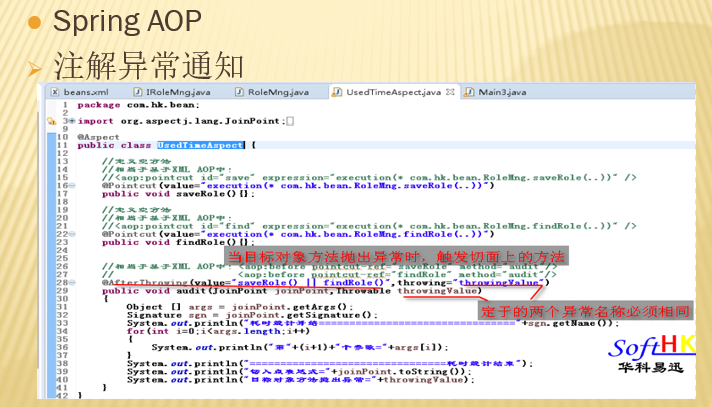Viewport: 712px width, 407px height.
Task: Click the highlighted UsedTimeAspect class name
Action: [x=201, y=145]
